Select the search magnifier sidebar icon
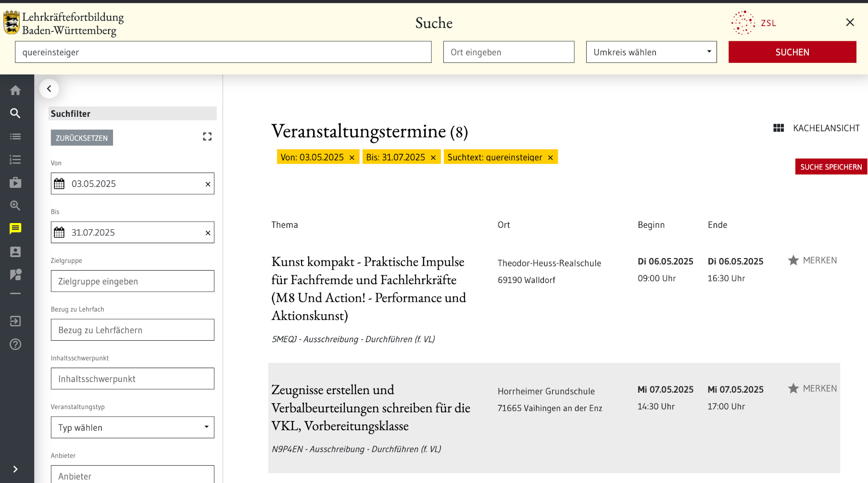 [15, 113]
